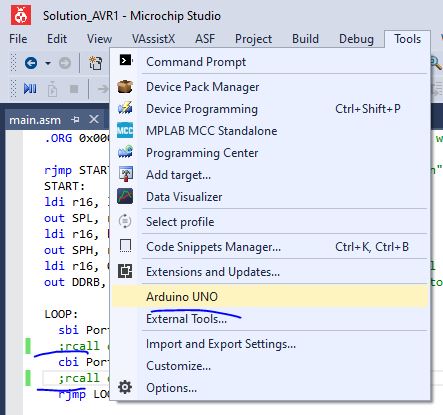443x415 pixels.
Task: Click the MCC logo icon
Action: coord(125,130)
